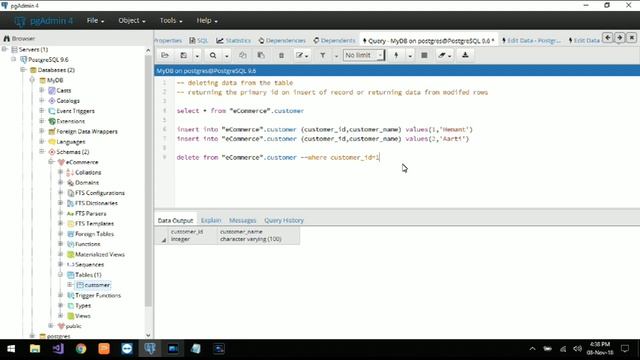Open the Tools menu
This screenshot has width=640, height=360.
tap(171, 20)
